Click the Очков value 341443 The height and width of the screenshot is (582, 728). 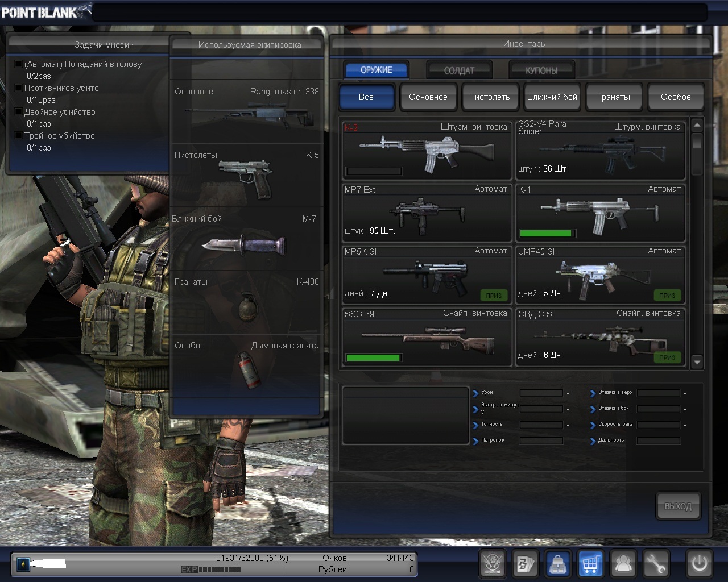pyautogui.click(x=400, y=558)
